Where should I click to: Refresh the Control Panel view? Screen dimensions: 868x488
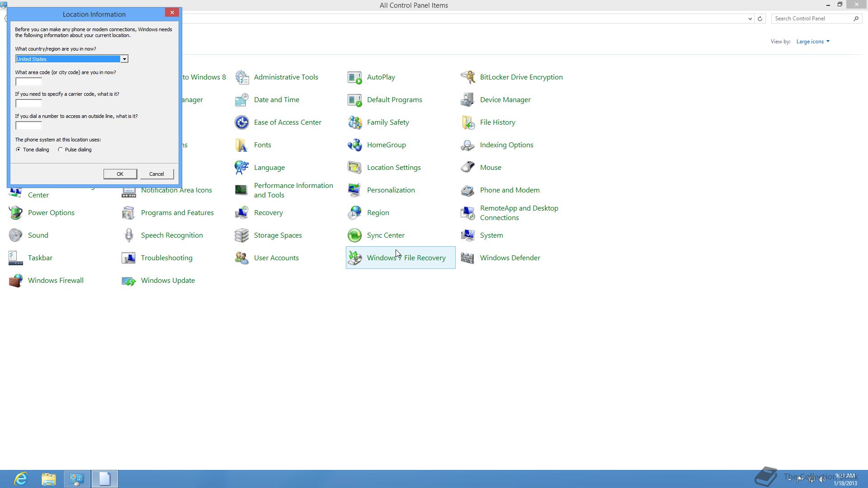tap(760, 19)
